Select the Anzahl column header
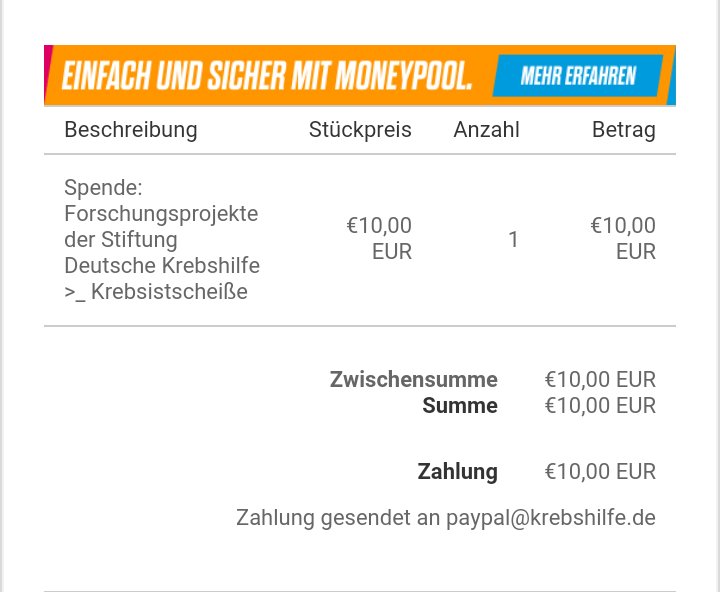This screenshot has height=592, width=720. [x=486, y=130]
